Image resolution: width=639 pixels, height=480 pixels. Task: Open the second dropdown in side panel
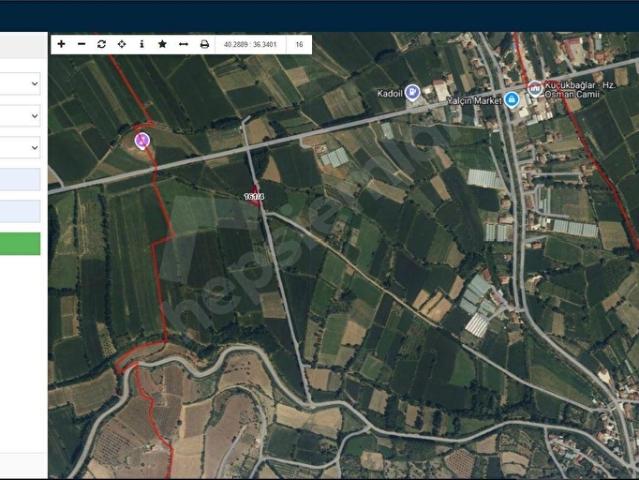[20, 116]
